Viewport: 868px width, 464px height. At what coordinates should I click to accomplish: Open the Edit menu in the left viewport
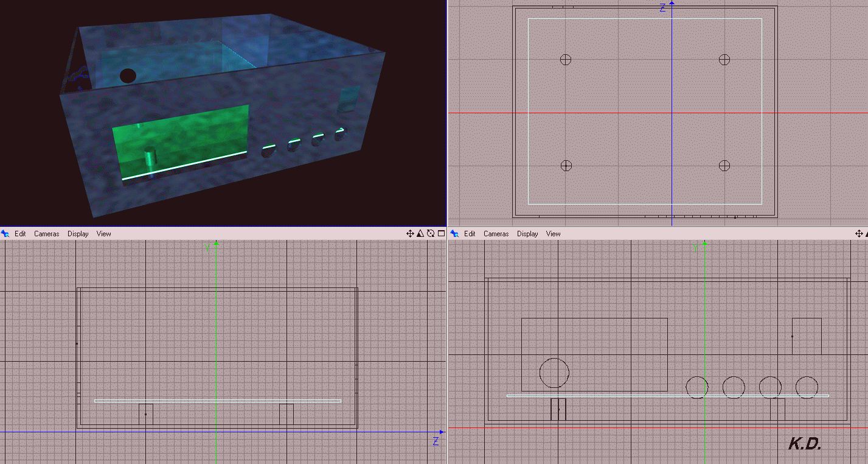click(x=21, y=234)
